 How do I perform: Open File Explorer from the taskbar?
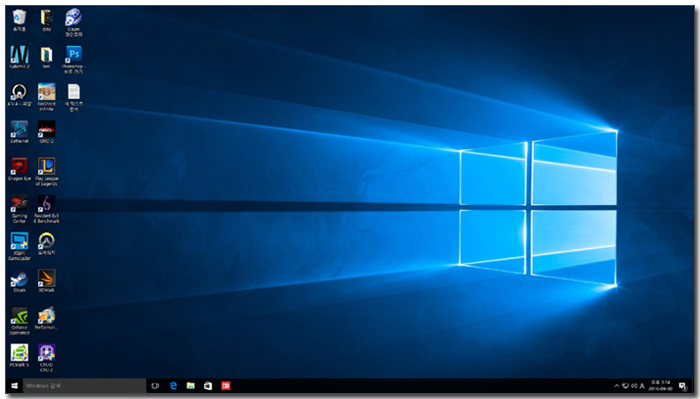point(191,386)
